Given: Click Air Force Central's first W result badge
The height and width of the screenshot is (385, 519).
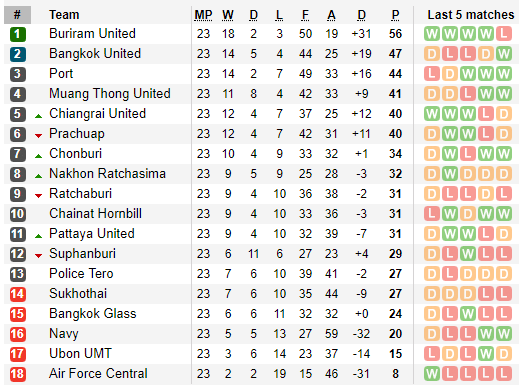Looking at the screenshot, I should tap(432, 374).
